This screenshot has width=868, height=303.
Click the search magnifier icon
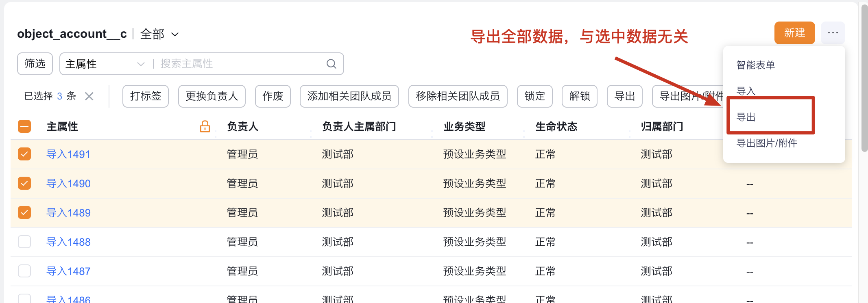click(331, 64)
